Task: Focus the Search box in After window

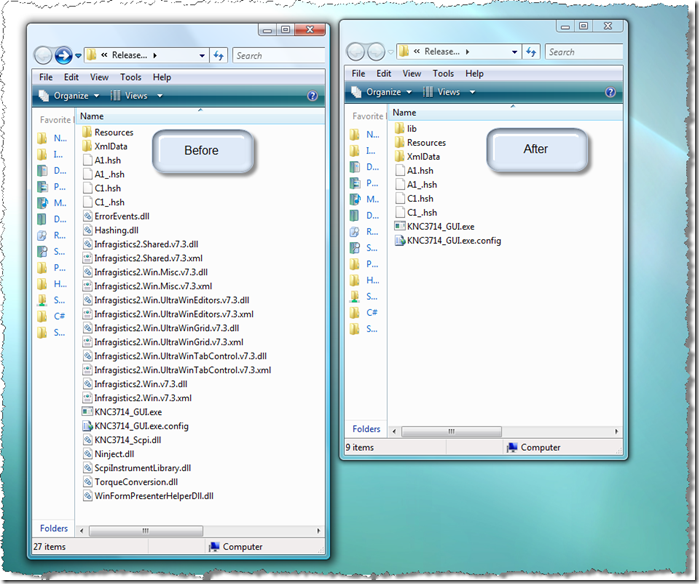Action: [584, 52]
